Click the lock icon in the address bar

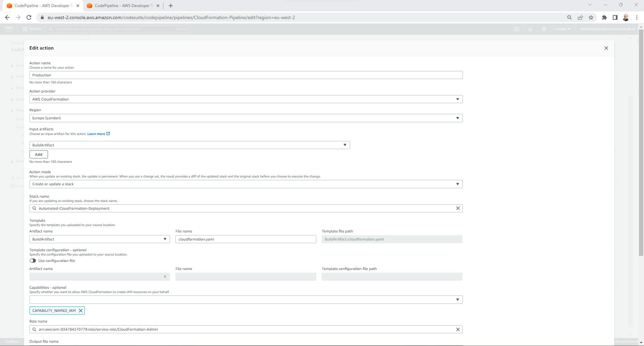pyautogui.click(x=42, y=17)
